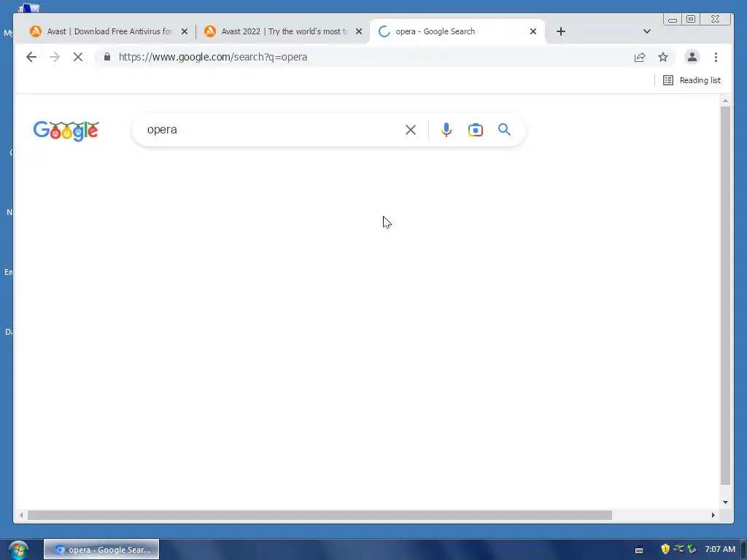Bookmark this page with the star icon
This screenshot has height=560, width=747.
click(663, 57)
